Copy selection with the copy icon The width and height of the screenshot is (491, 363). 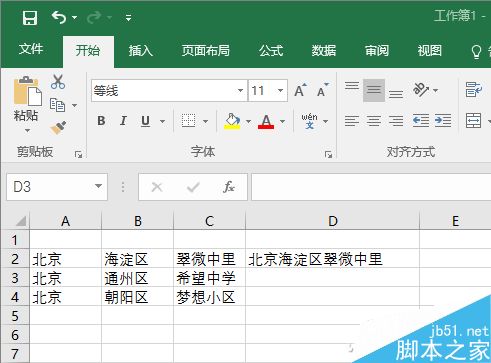[x=57, y=105]
